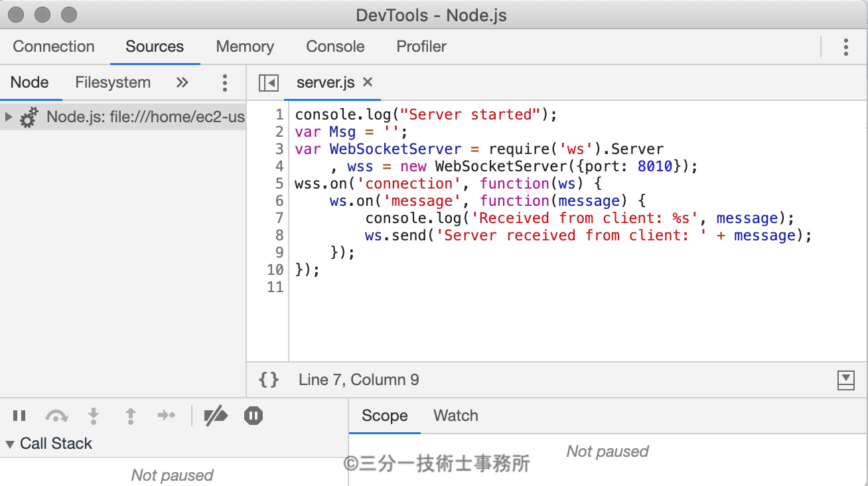Click macOS window minimize button

[42, 14]
